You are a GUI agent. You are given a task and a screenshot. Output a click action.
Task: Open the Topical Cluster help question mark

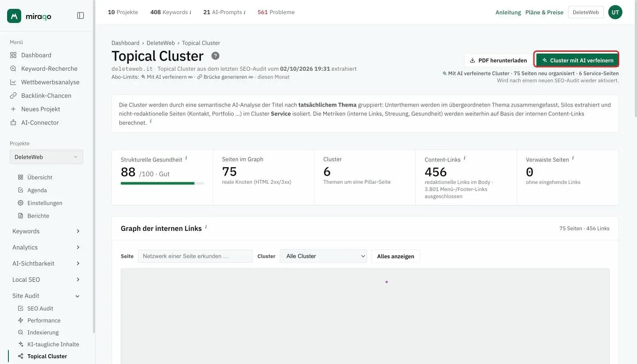tap(215, 56)
